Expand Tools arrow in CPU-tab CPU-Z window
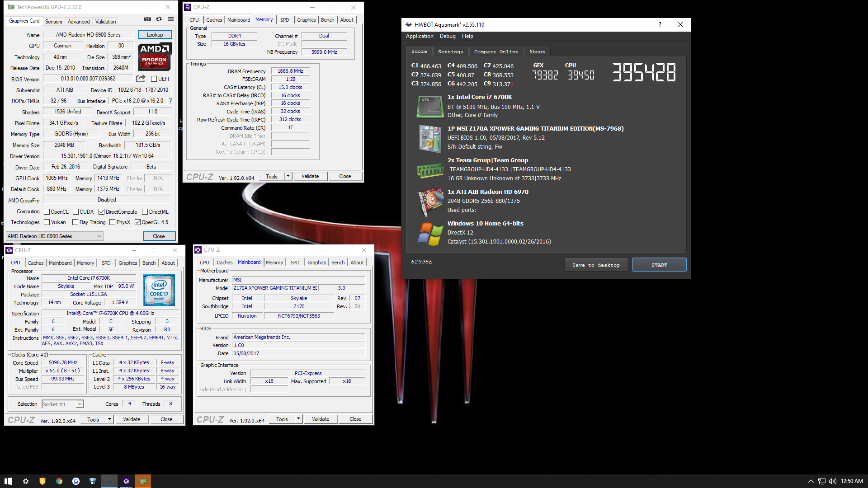868x488 pixels. click(109, 419)
